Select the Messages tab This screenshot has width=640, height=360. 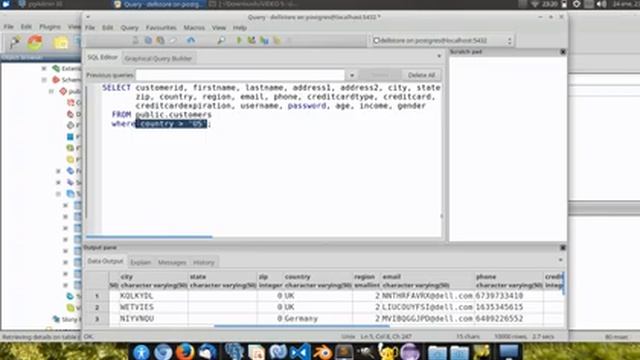point(172,262)
